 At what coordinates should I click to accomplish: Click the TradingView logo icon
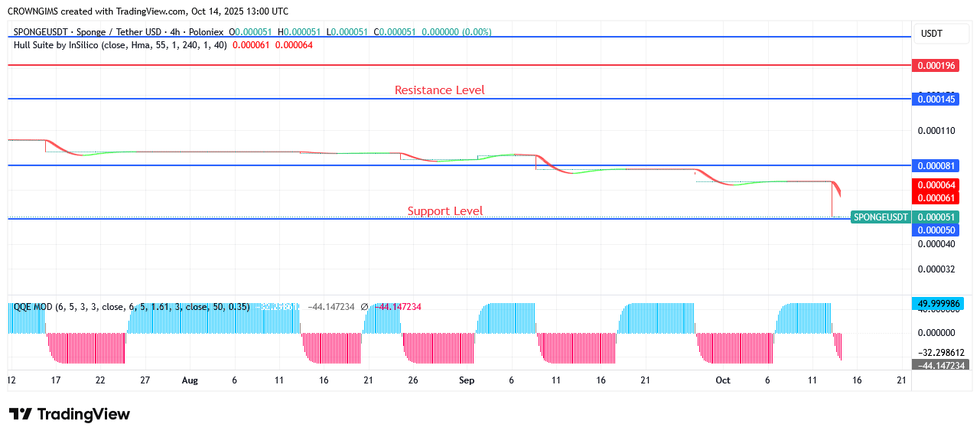(21, 414)
